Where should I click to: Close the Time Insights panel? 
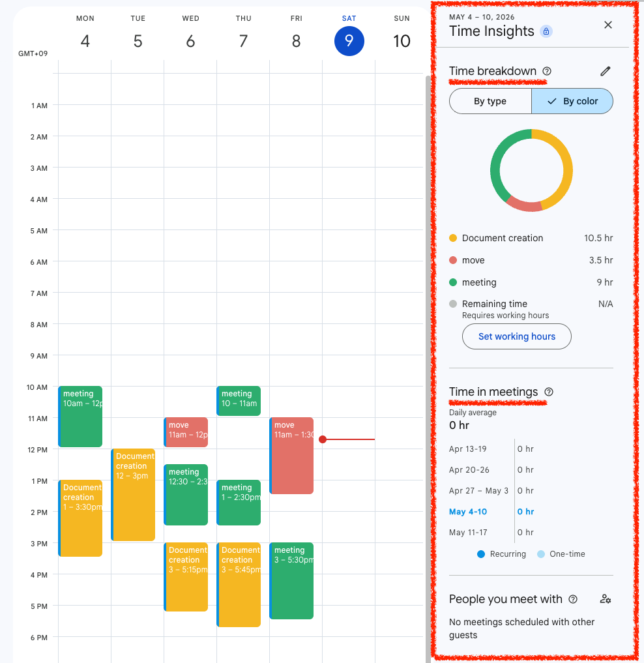click(x=607, y=25)
